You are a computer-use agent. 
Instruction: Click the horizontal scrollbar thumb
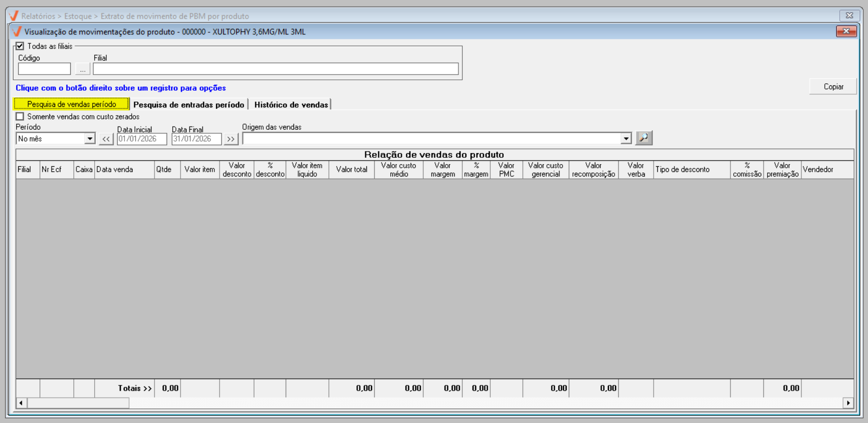[x=78, y=403]
